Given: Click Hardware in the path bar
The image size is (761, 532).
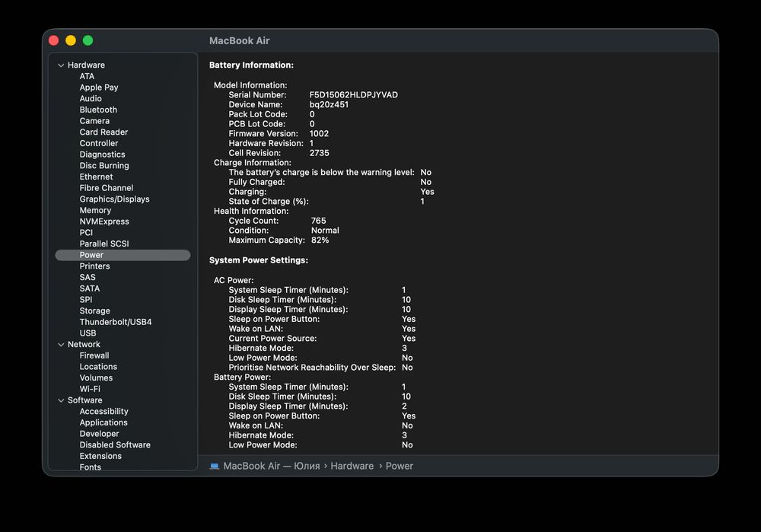Looking at the screenshot, I should [x=352, y=466].
